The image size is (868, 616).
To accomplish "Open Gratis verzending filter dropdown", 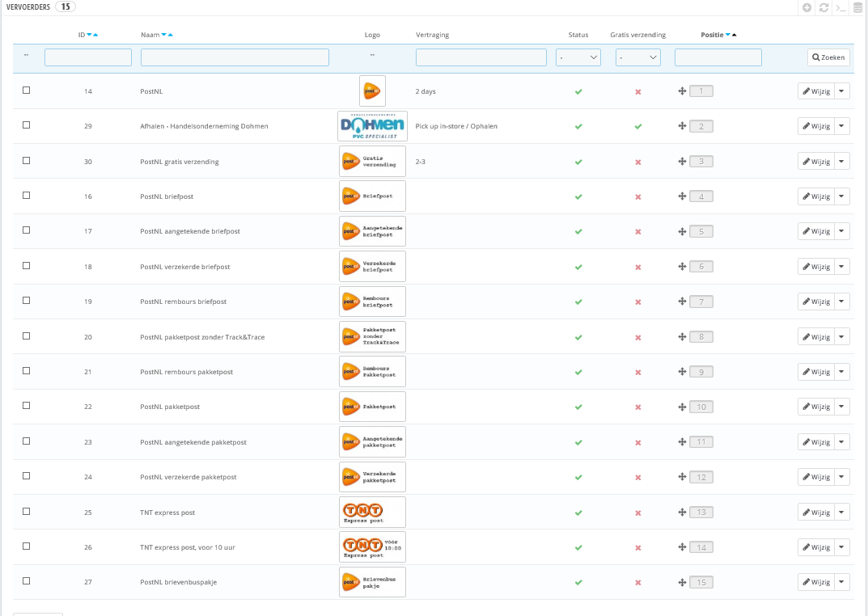I will pyautogui.click(x=638, y=57).
